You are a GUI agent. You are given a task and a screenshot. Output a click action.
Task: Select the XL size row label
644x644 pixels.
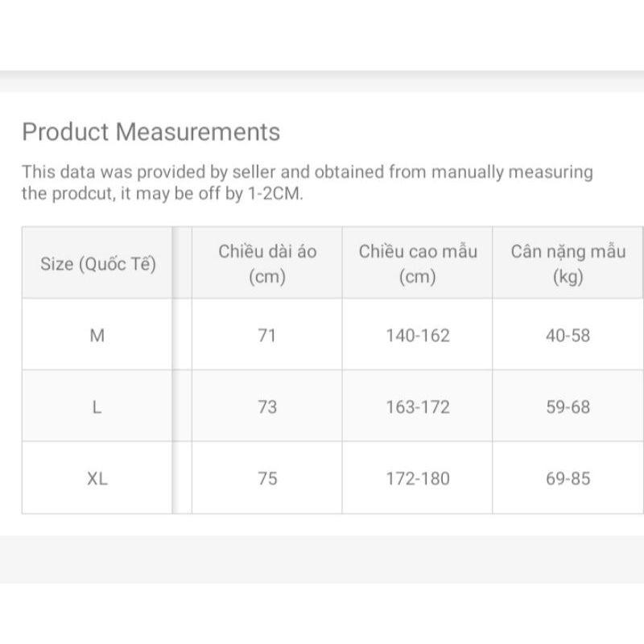click(97, 478)
